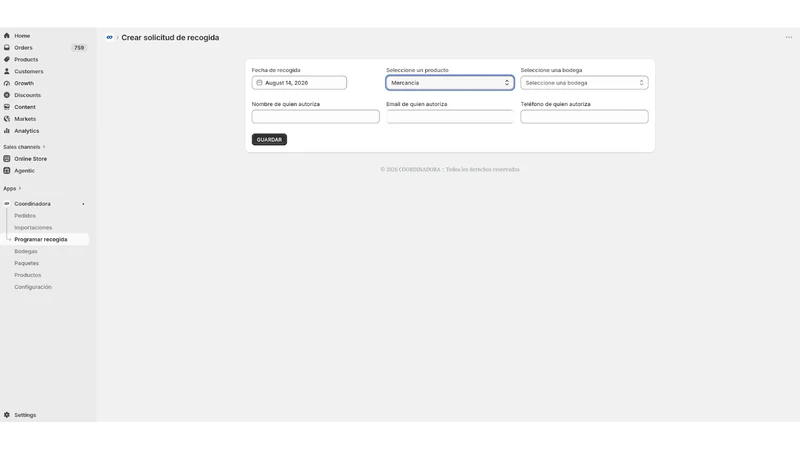800x450 pixels.
Task: Click the Online Store icon
Action: (7, 159)
